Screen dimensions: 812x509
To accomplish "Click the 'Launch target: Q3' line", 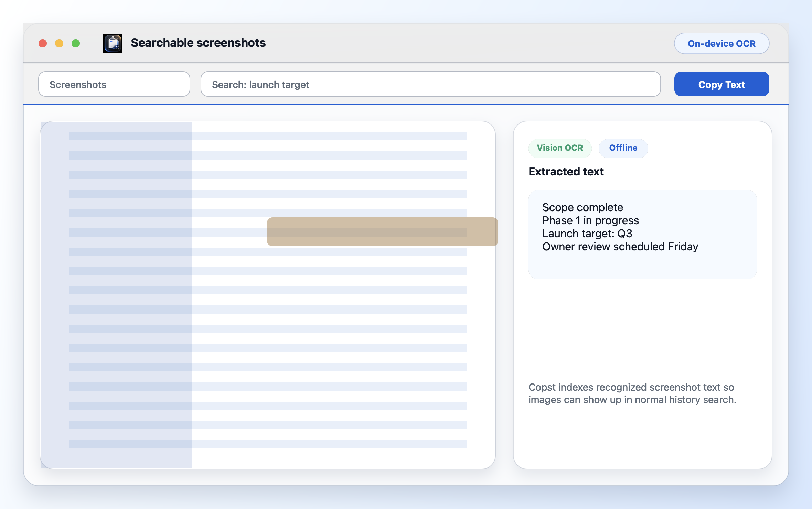I will coord(587,234).
